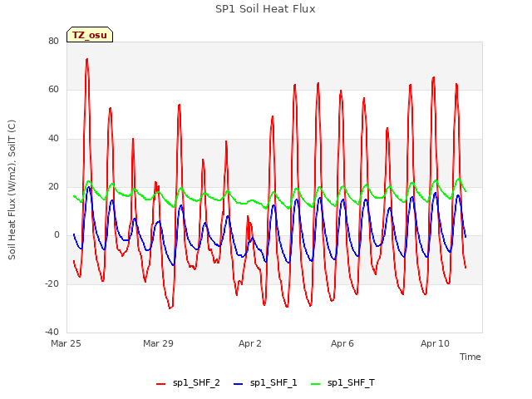Toggle sp1_SHF_1 legend entry
The height and width of the screenshot is (399, 532).
(265, 383)
